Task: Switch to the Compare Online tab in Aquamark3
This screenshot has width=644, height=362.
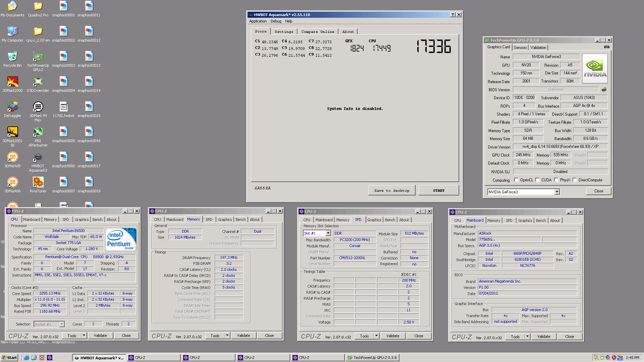Action: [x=318, y=32]
